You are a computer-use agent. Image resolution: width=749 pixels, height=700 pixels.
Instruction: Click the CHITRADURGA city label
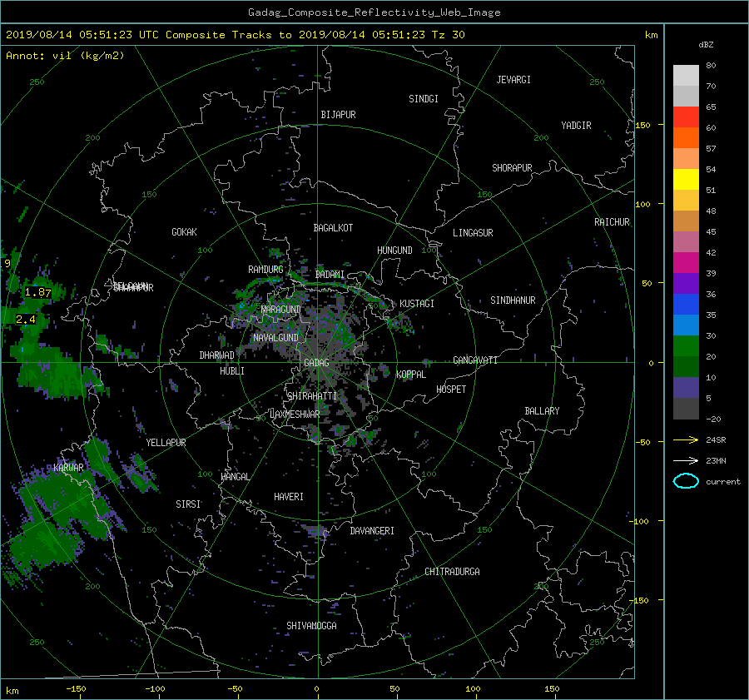click(453, 572)
